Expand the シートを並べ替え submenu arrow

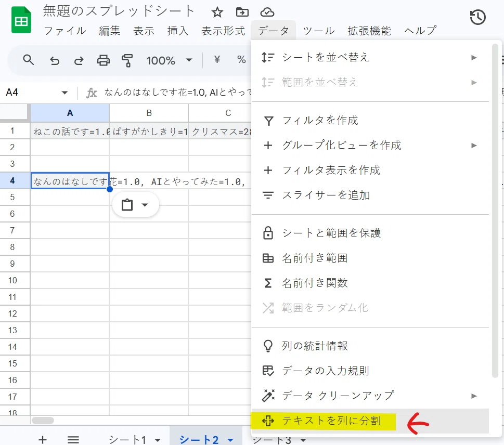[x=474, y=58]
